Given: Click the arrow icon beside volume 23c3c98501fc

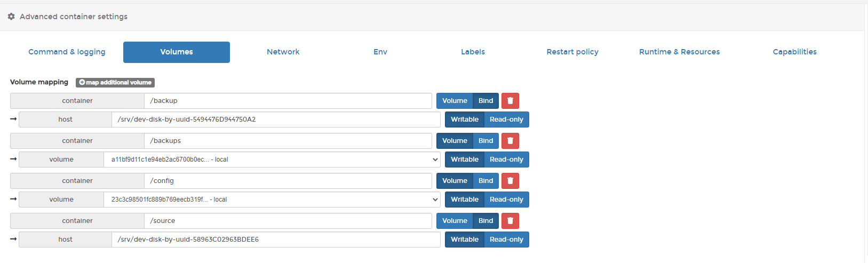Looking at the screenshot, I should click(13, 199).
